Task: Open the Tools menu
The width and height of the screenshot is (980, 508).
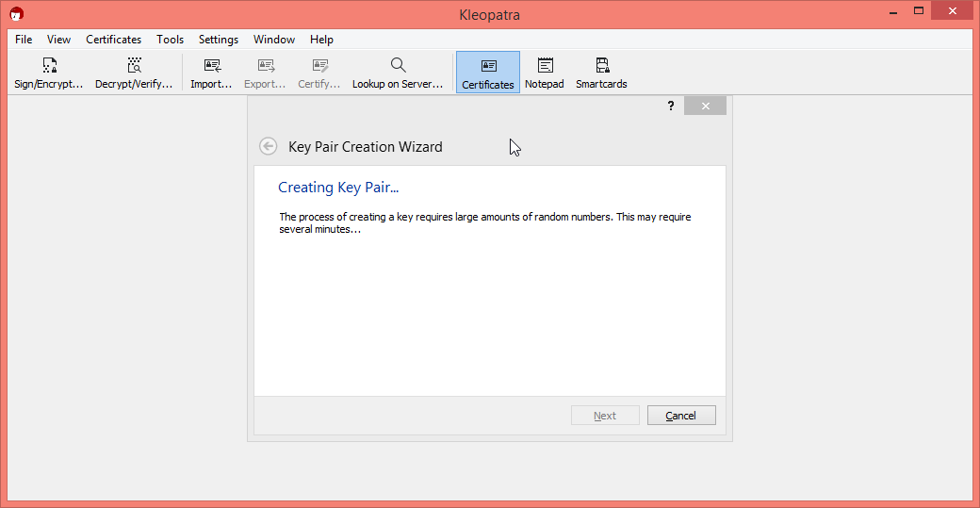Action: point(170,40)
